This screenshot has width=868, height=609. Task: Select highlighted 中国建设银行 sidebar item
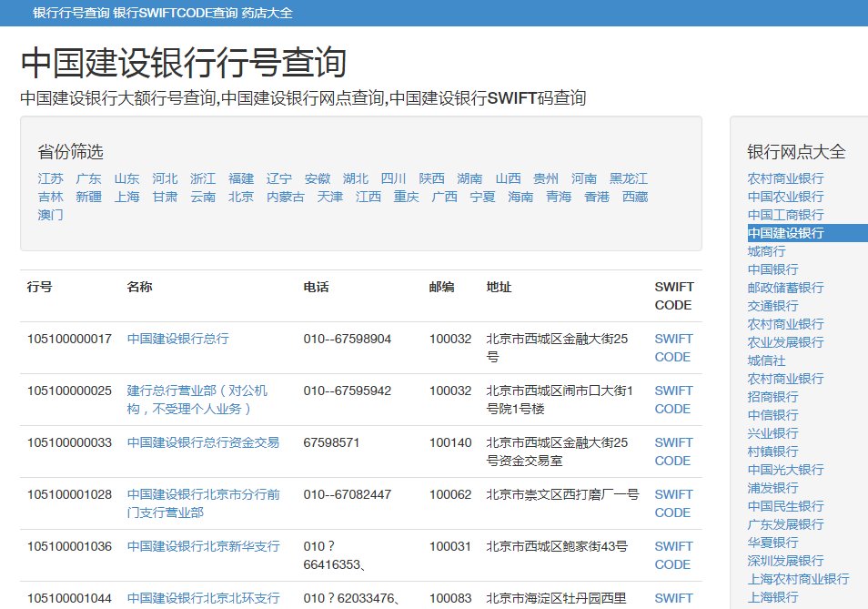(808, 233)
